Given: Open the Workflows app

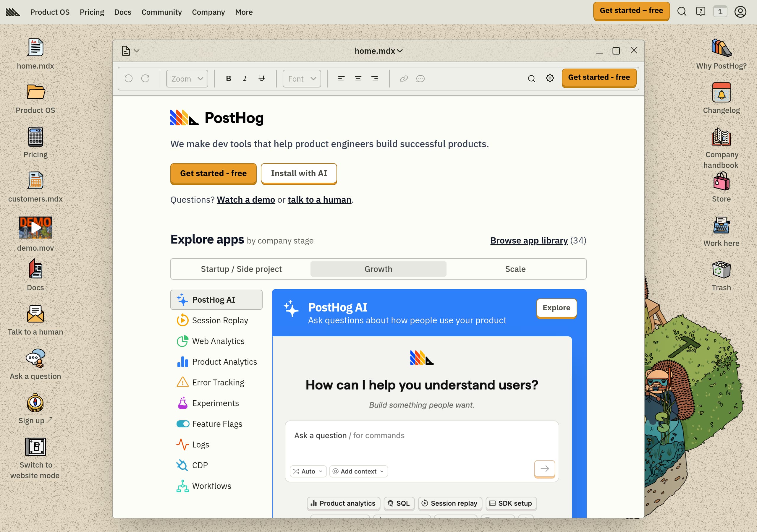Looking at the screenshot, I should pyautogui.click(x=211, y=486).
